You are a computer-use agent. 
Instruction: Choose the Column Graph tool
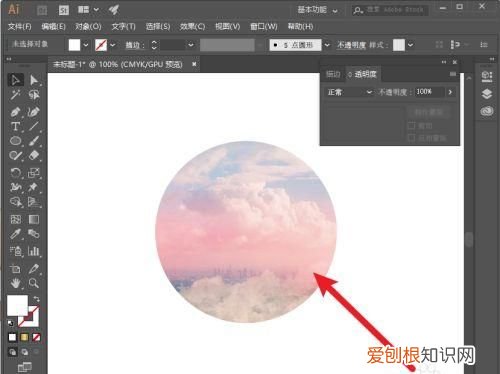point(34,251)
